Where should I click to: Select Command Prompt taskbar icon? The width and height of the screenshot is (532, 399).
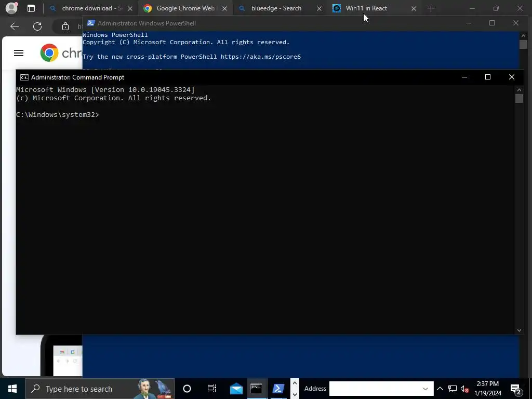[x=256, y=389]
